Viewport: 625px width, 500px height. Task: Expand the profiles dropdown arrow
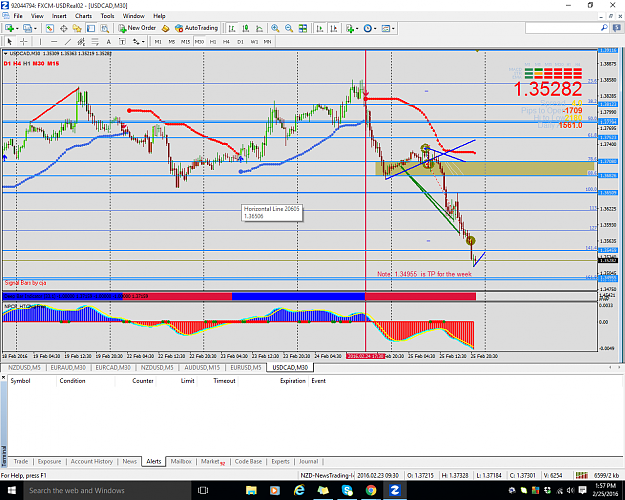pos(35,29)
